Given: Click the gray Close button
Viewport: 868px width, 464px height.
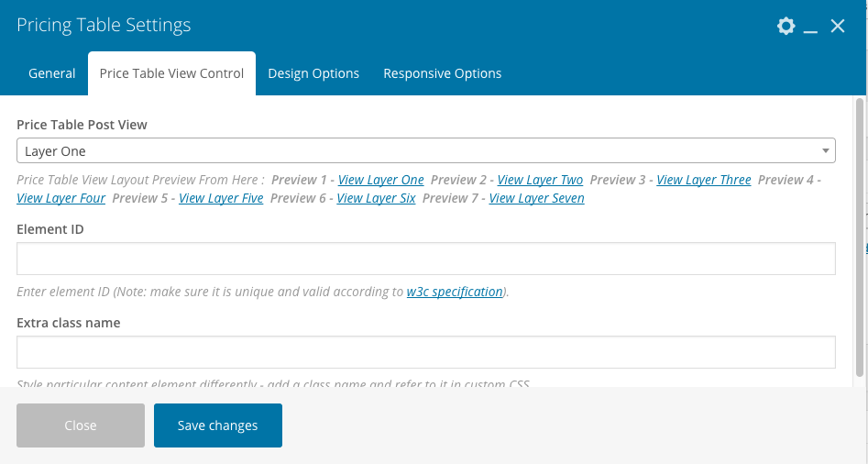Looking at the screenshot, I should pos(81,425).
